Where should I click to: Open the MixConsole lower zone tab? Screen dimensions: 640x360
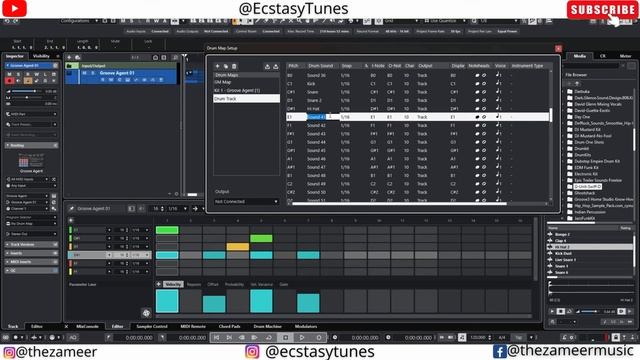click(x=87, y=327)
